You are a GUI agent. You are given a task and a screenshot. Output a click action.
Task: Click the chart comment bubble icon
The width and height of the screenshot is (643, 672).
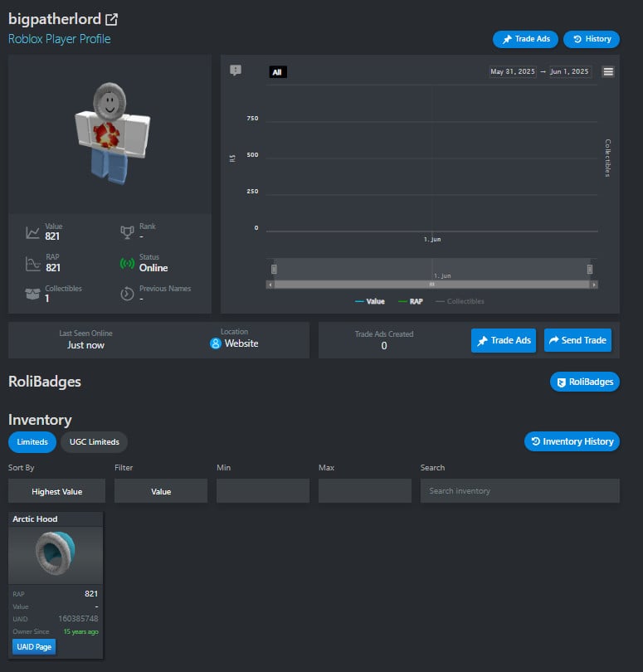click(236, 70)
